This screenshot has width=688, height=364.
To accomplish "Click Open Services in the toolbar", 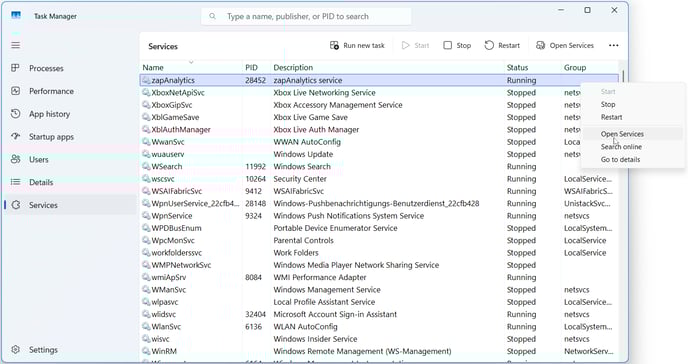I will coord(565,46).
